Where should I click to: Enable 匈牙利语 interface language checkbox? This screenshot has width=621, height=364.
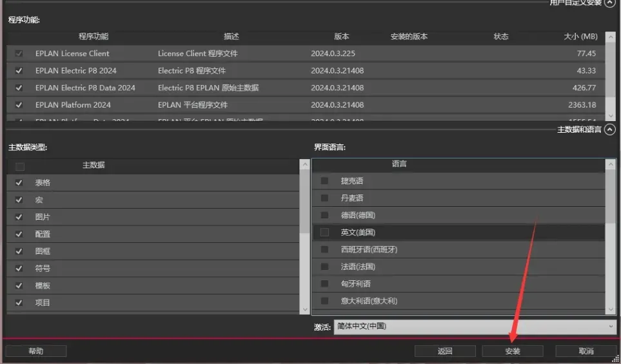[324, 283]
